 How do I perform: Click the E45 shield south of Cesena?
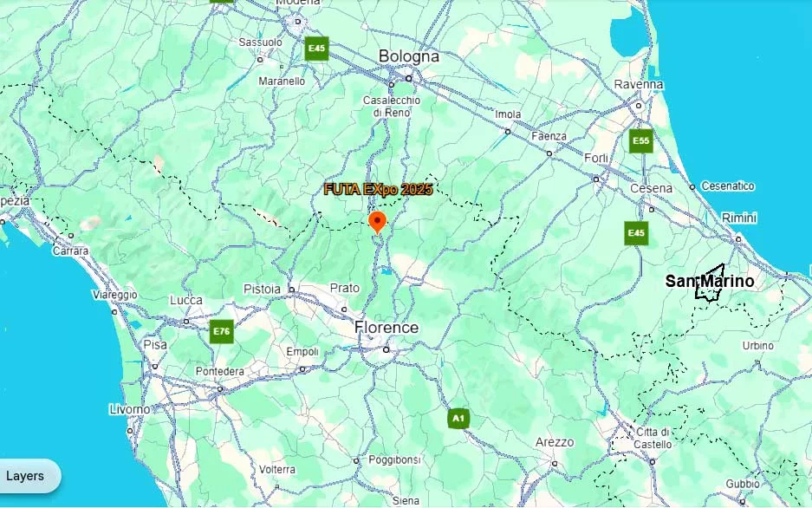coord(636,233)
